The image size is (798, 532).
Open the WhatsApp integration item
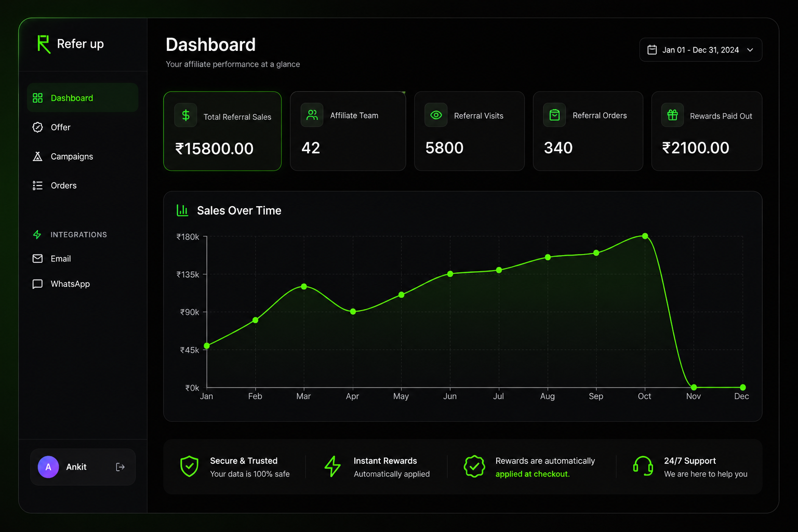(x=83, y=284)
